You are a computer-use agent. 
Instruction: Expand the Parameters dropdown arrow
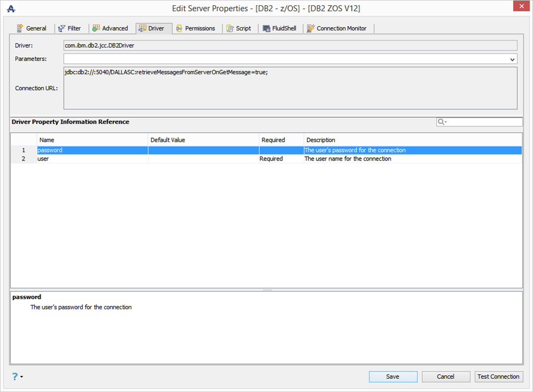512,59
